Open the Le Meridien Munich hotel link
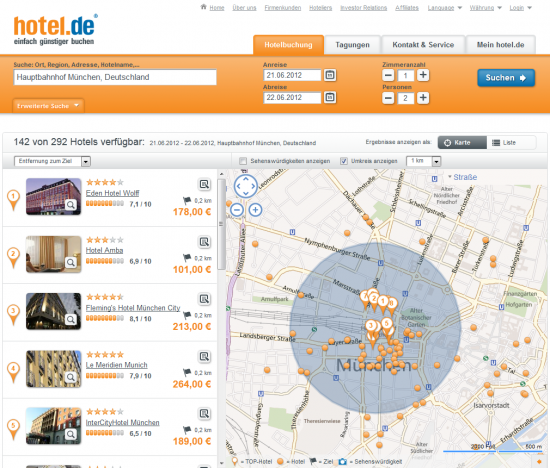This screenshot has height=468, width=550. pyautogui.click(x=117, y=365)
